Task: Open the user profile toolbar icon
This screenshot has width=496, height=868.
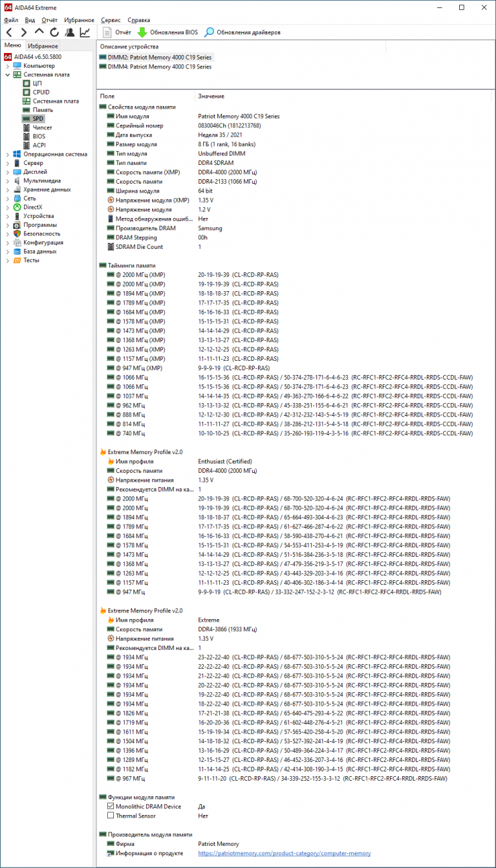Action: (70, 32)
